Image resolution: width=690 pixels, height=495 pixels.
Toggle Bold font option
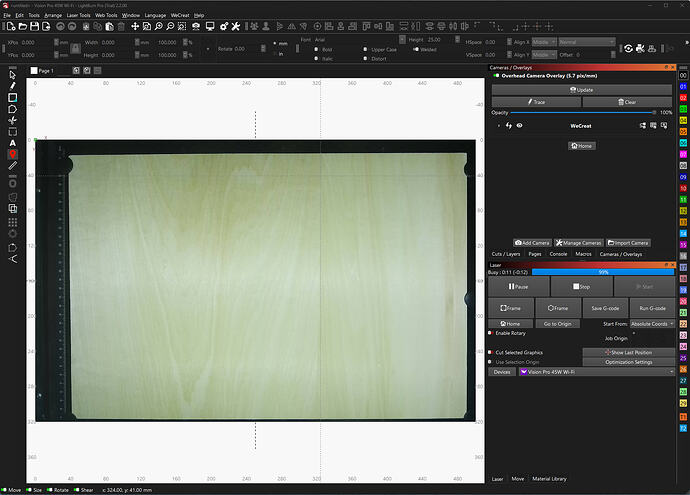click(x=316, y=49)
